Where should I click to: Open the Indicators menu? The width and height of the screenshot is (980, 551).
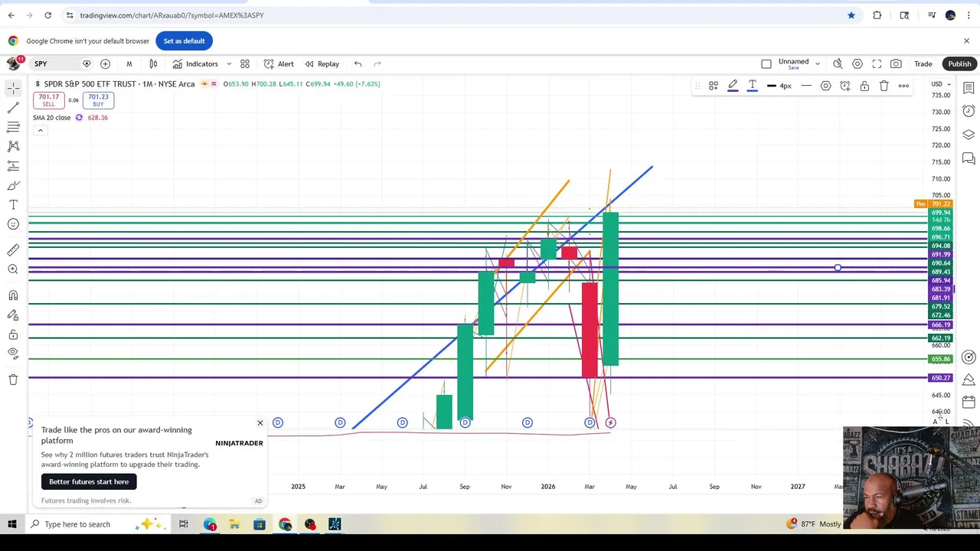point(195,64)
